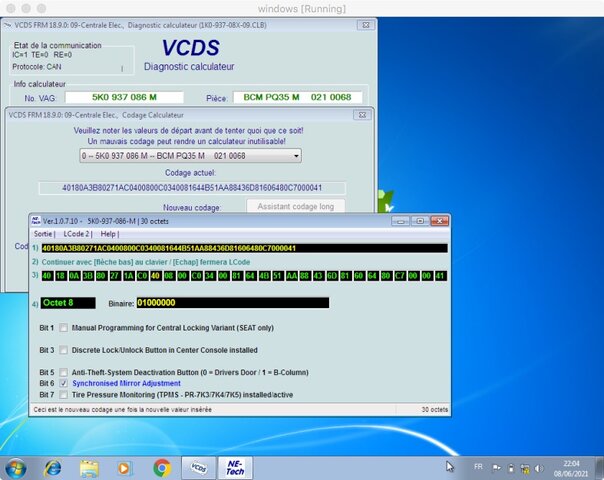Click the VCDS icon in Diagnostic calculateur title bar
The height and width of the screenshot is (480, 604).
[8, 25]
